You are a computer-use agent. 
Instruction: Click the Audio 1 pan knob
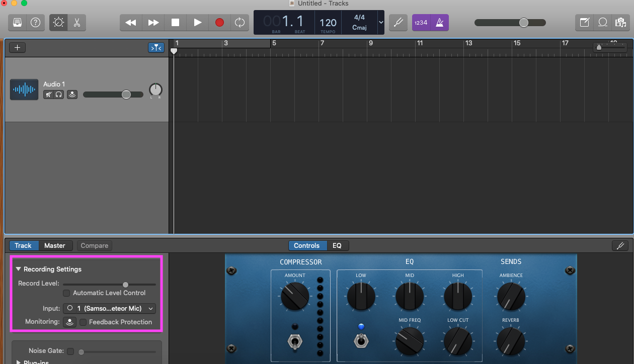point(156,90)
